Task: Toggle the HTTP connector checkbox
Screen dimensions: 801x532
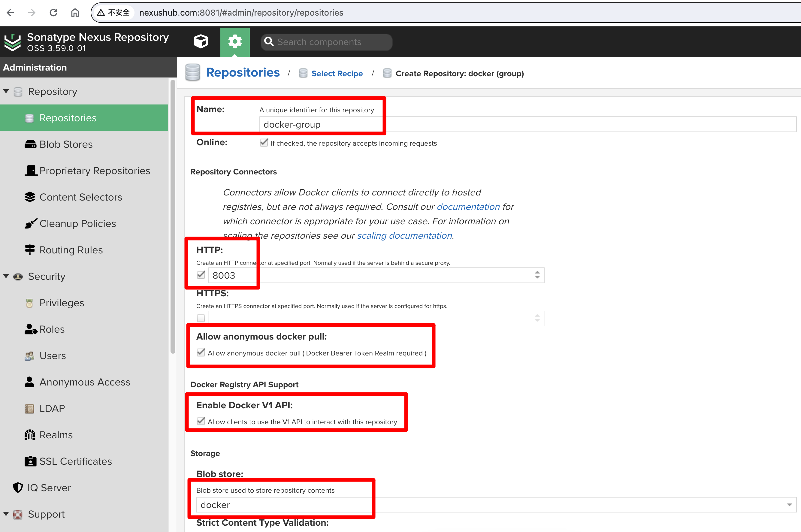Action: click(x=201, y=275)
